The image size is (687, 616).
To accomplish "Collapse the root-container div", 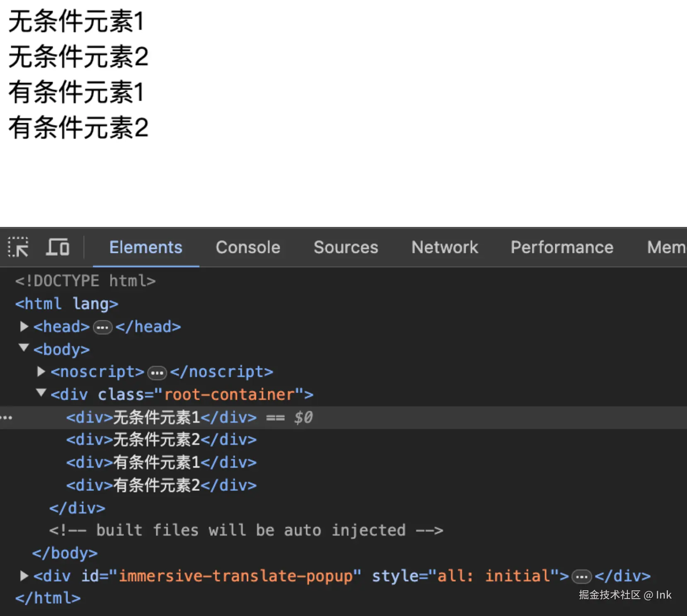I will (41, 393).
